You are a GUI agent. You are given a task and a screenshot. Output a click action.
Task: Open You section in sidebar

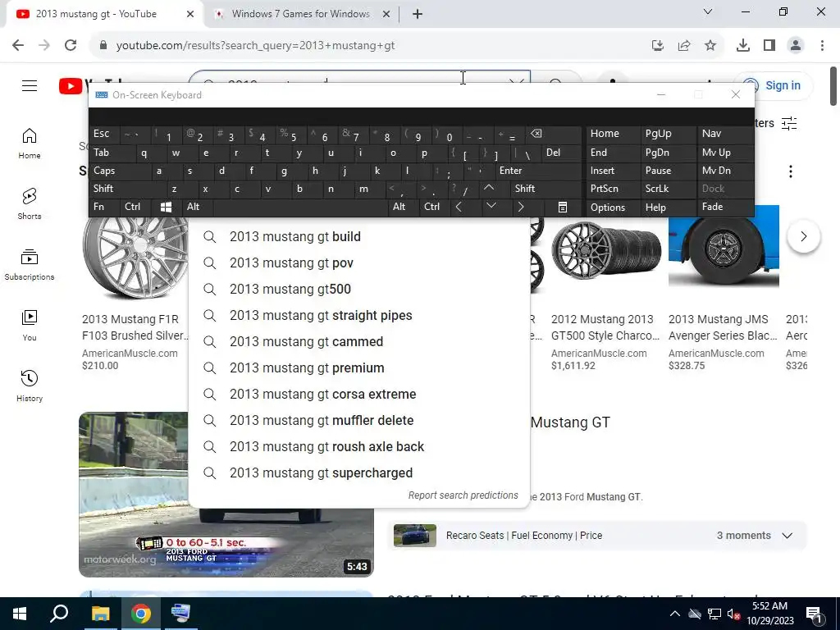coord(30,326)
